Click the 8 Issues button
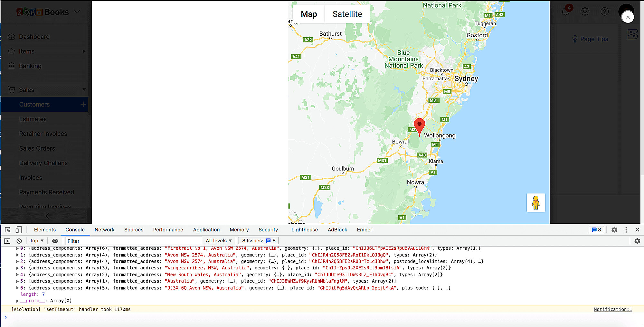This screenshot has height=327, width=644. coord(259,241)
